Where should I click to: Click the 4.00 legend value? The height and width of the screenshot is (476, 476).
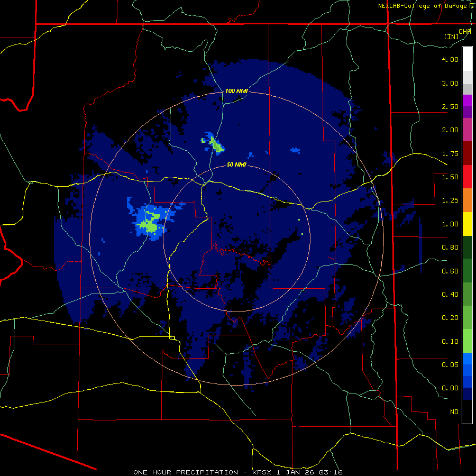coord(450,59)
